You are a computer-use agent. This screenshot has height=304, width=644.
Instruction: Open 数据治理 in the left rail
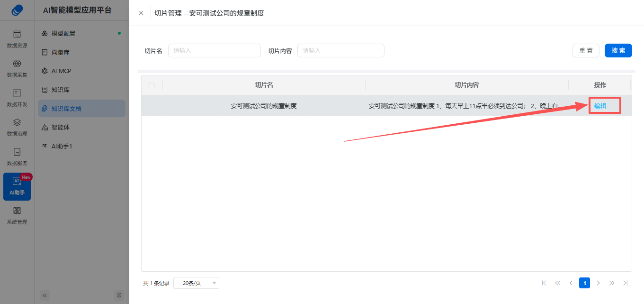coord(17,128)
